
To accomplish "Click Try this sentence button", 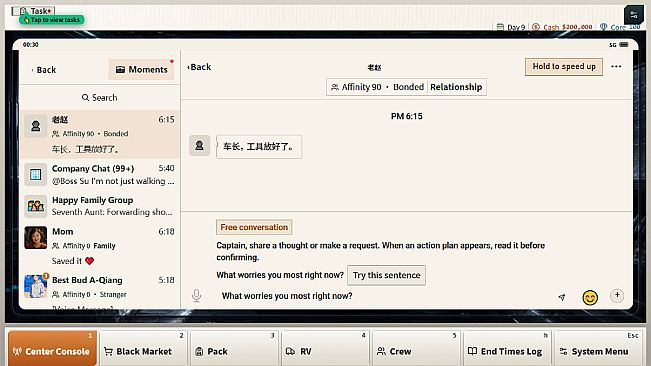I will 387,275.
